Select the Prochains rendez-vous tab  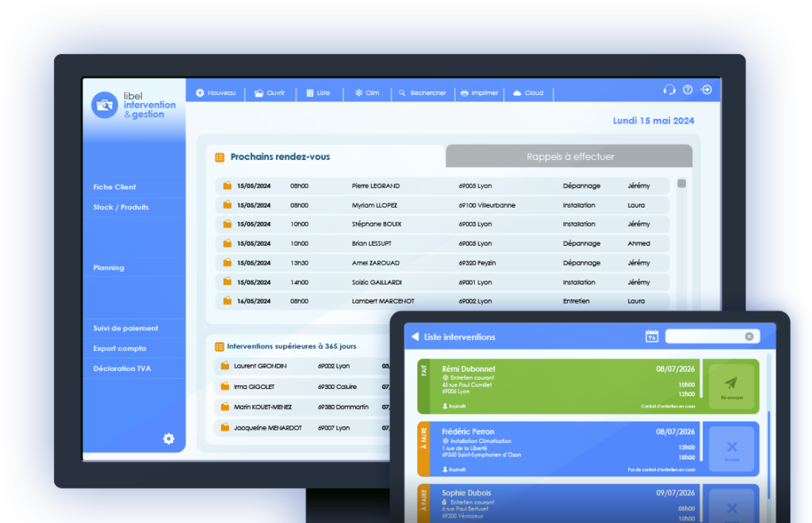326,156
